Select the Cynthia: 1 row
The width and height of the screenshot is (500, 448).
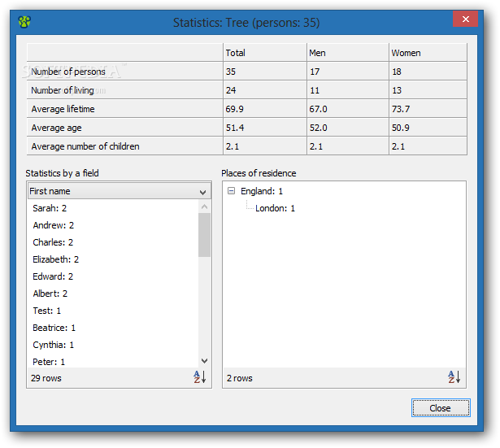coord(113,345)
